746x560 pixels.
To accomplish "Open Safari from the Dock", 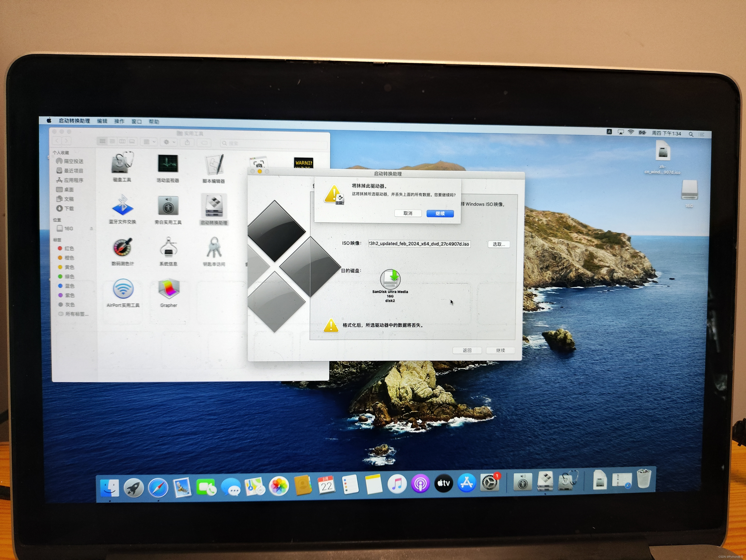I will 158,488.
